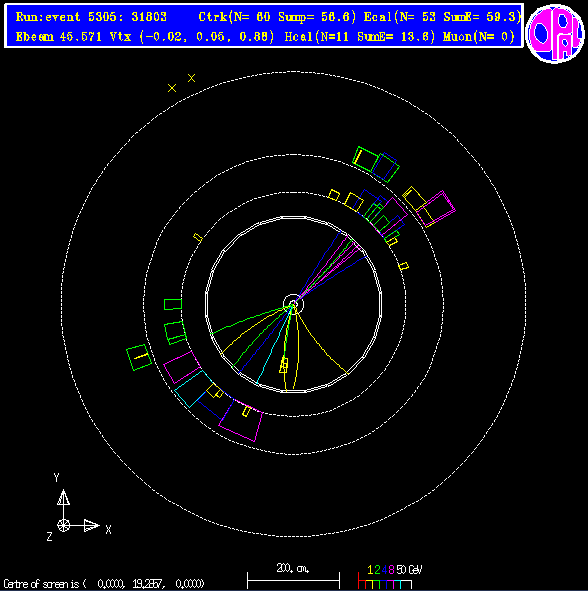Click the Centre of screen coordinates text

tap(104, 584)
